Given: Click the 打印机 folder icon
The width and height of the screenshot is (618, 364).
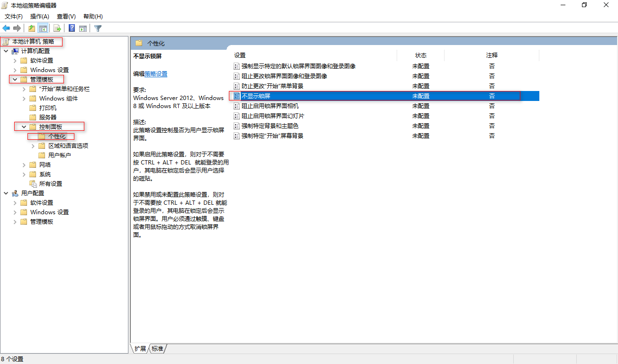Looking at the screenshot, I should [33, 108].
